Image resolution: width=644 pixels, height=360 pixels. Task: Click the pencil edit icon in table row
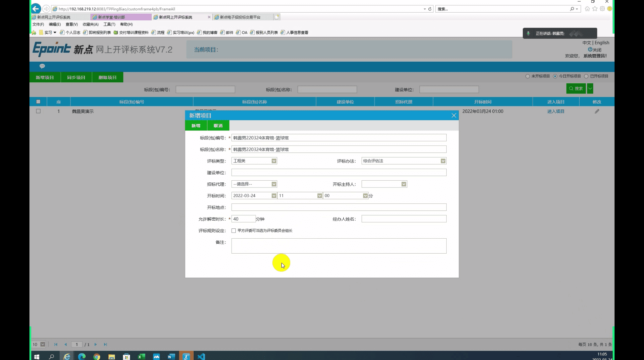[597, 111]
